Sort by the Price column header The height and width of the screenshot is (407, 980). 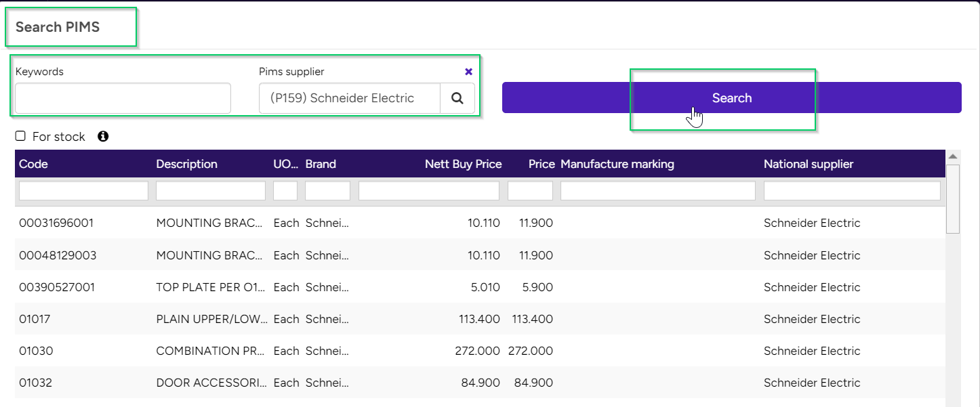[x=542, y=164]
